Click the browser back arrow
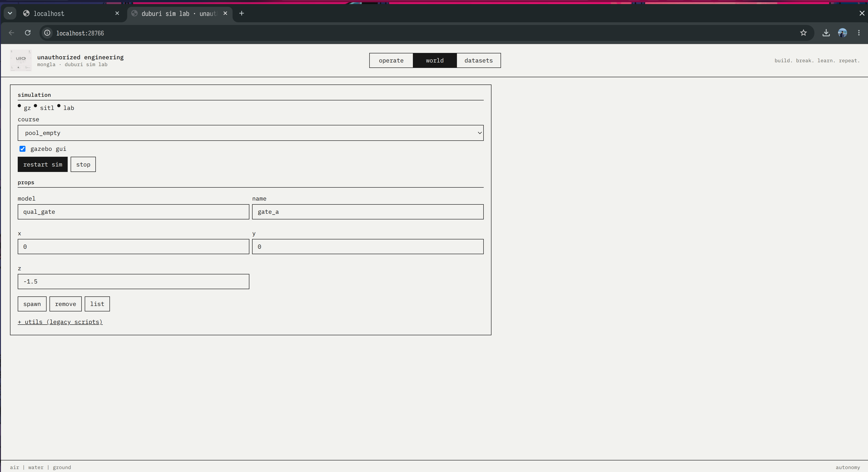 (x=11, y=33)
